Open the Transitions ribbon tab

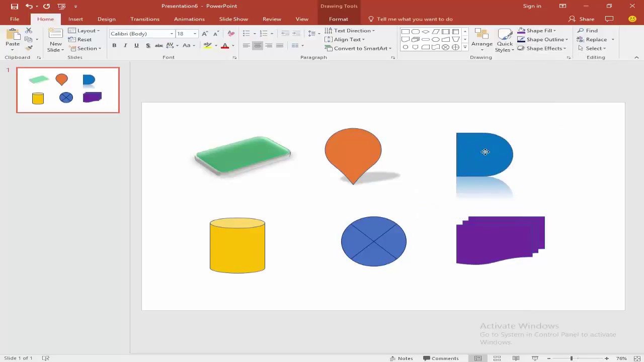pyautogui.click(x=145, y=19)
